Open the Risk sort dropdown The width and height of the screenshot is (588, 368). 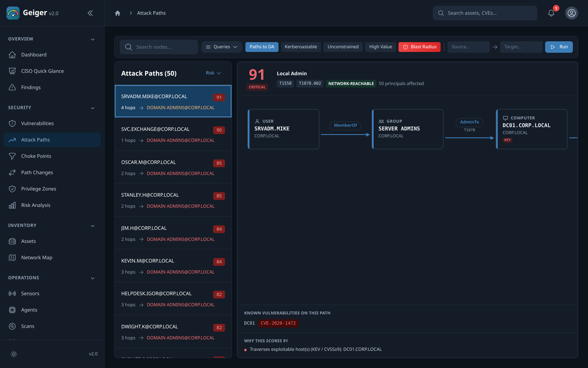(x=213, y=73)
